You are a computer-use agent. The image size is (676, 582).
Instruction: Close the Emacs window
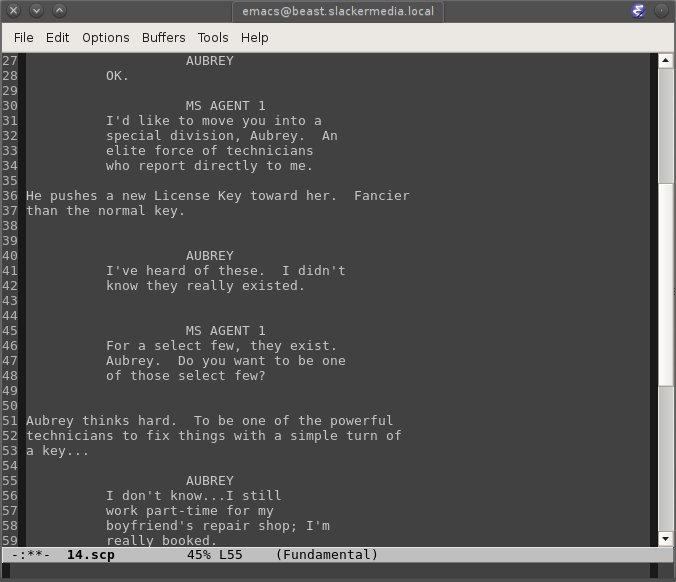click(13, 11)
